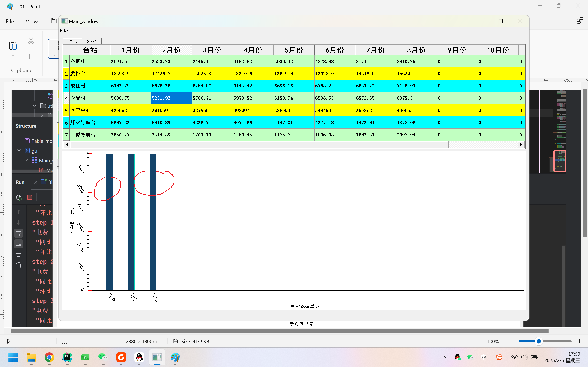
Task: Click zoom in plus button
Action: [579, 341]
